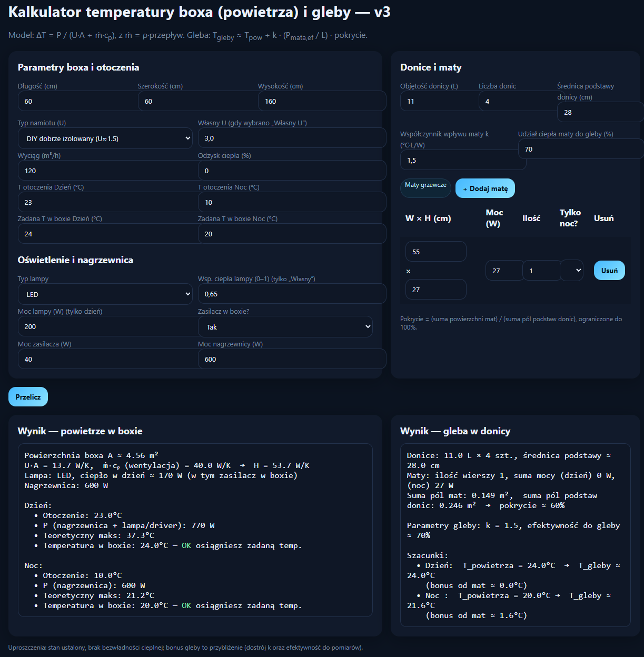Click the mat Moc (W) input showing 27

(x=504, y=271)
